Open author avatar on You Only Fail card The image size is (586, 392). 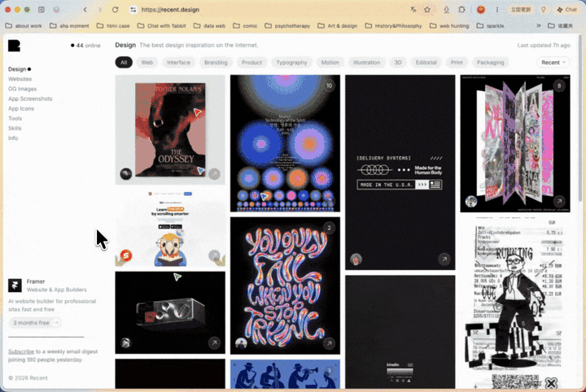point(241,343)
